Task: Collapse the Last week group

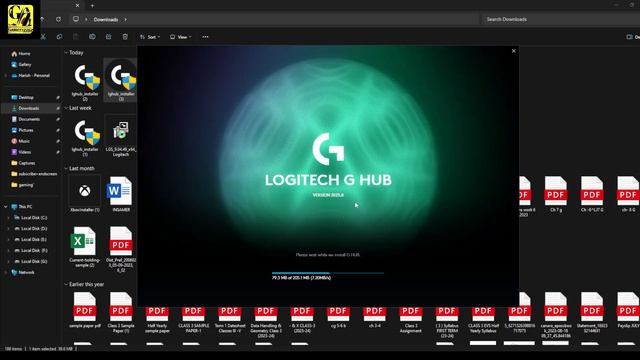Action: [66, 108]
